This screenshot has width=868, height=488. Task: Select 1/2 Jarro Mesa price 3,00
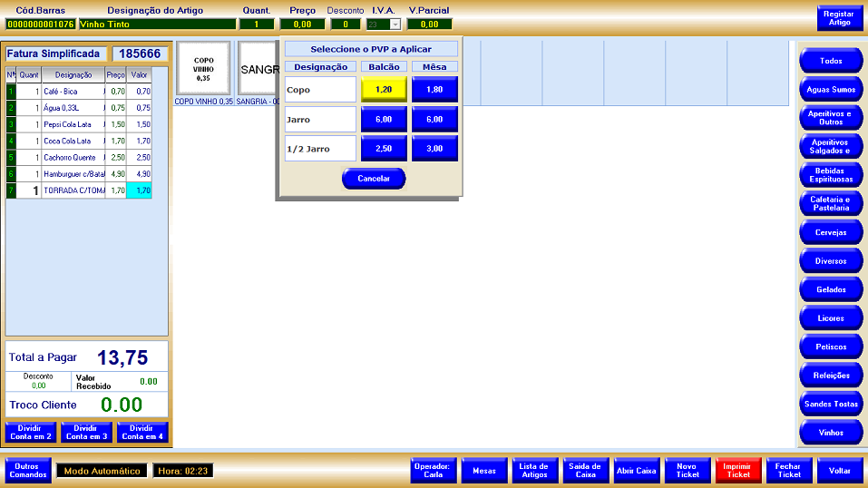434,148
